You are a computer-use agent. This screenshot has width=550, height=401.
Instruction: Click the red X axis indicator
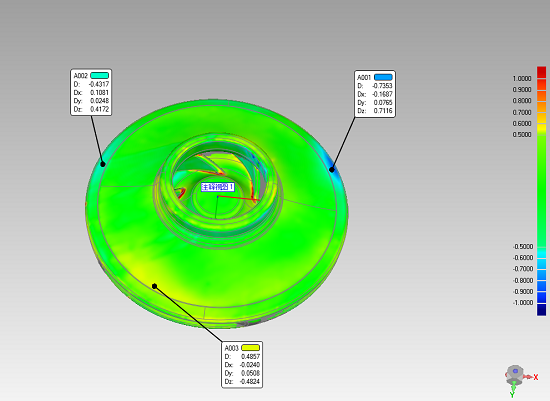pyautogui.click(x=536, y=377)
